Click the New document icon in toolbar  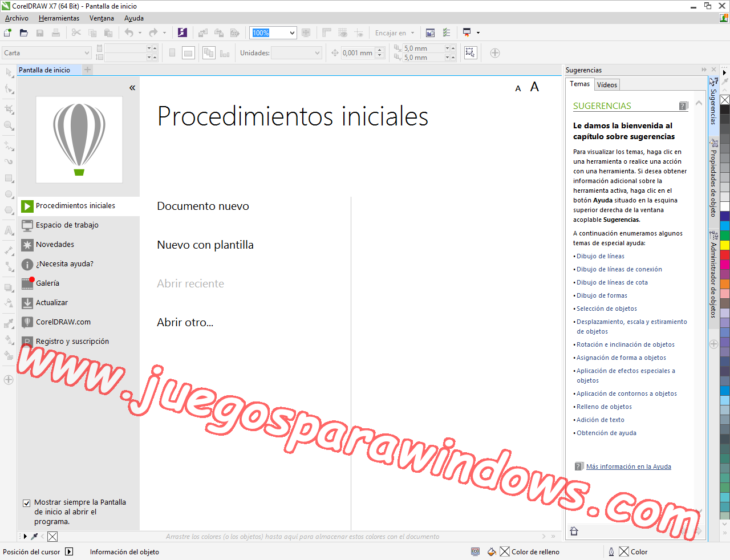[x=8, y=33]
